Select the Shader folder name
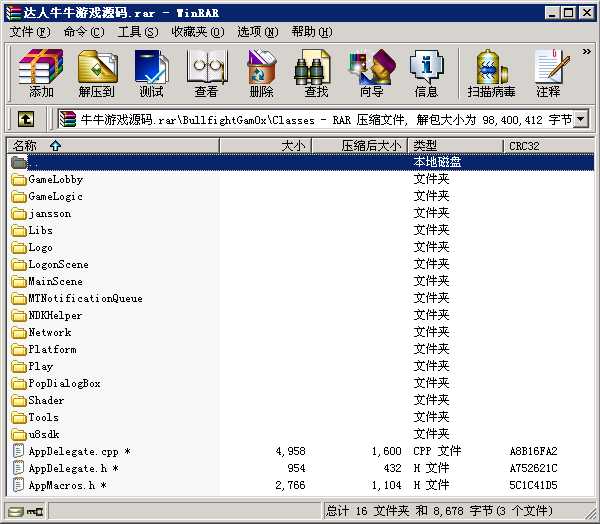This screenshot has height=524, width=600. point(46,400)
